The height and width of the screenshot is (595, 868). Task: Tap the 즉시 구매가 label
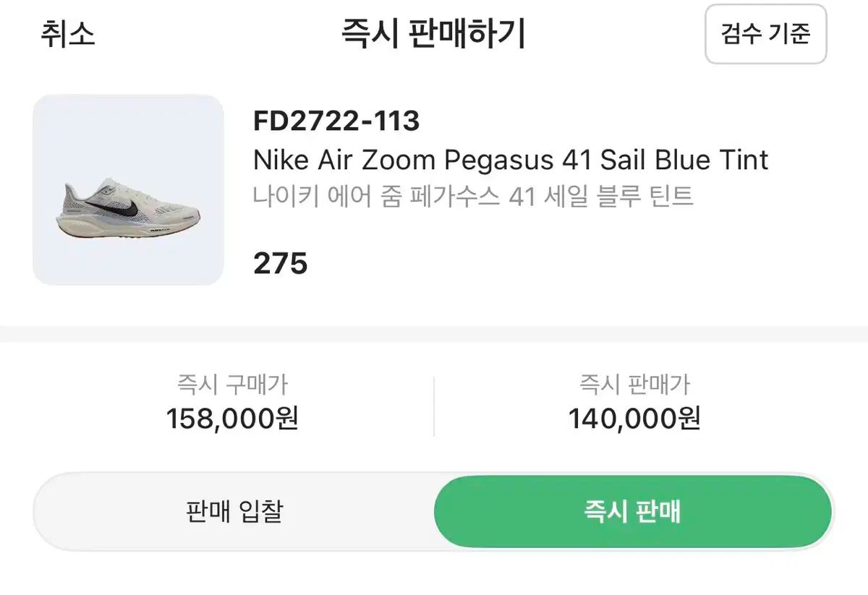[232, 384]
